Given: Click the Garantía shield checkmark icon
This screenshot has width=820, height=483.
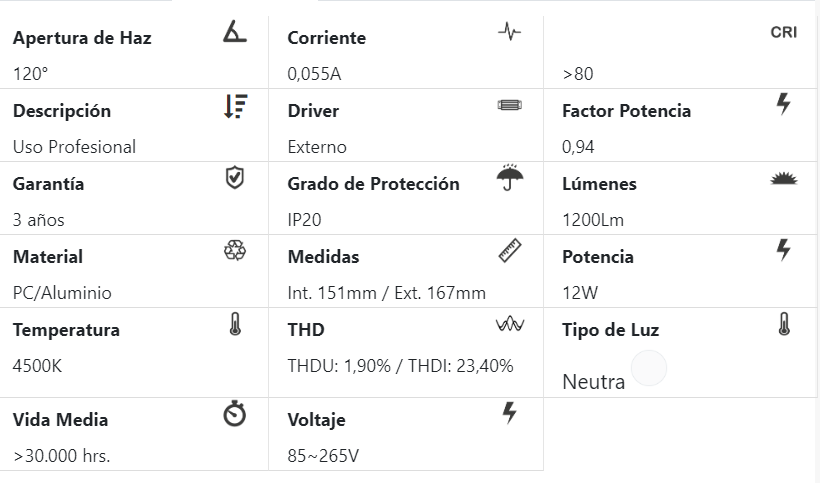Looking at the screenshot, I should [234, 178].
